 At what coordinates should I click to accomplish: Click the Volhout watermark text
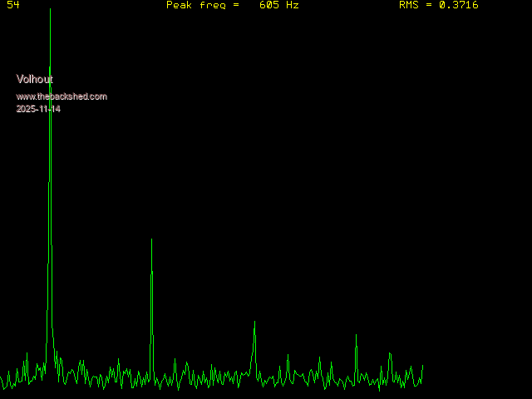click(x=34, y=80)
